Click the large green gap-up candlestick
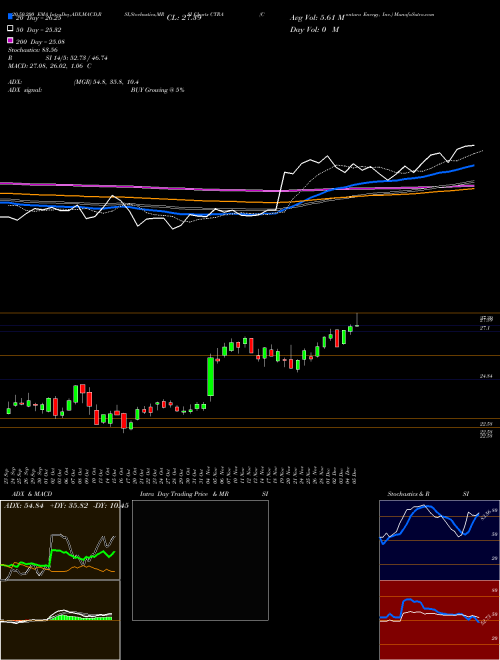The image size is (500, 660). point(210,377)
